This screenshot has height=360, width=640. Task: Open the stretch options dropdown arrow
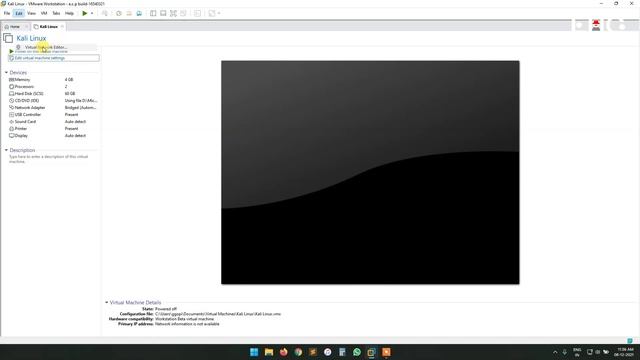[219, 13]
